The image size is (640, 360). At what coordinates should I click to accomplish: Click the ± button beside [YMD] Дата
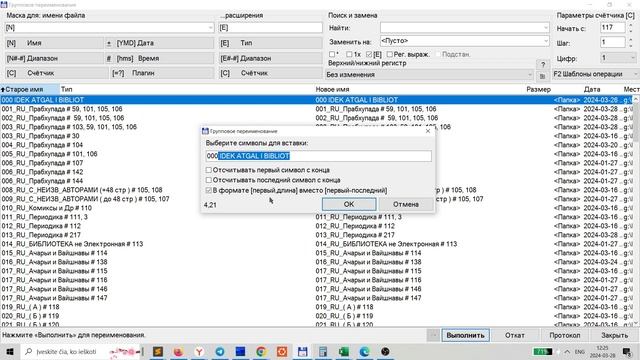[109, 43]
